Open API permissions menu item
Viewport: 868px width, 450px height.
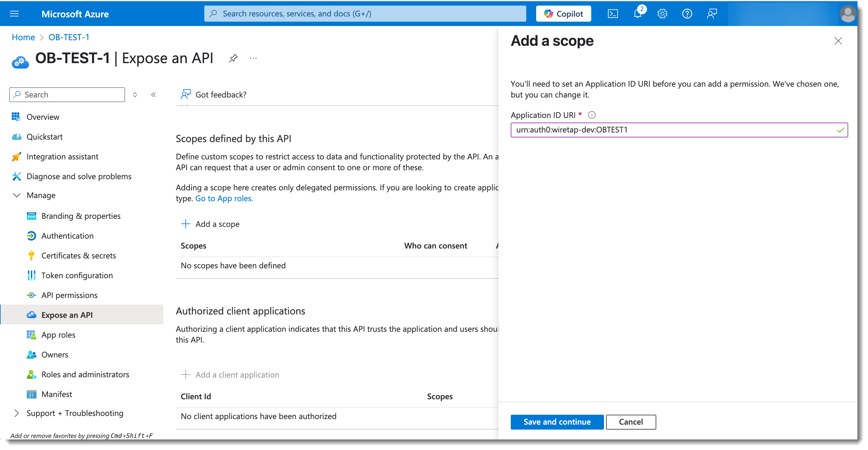tap(69, 295)
